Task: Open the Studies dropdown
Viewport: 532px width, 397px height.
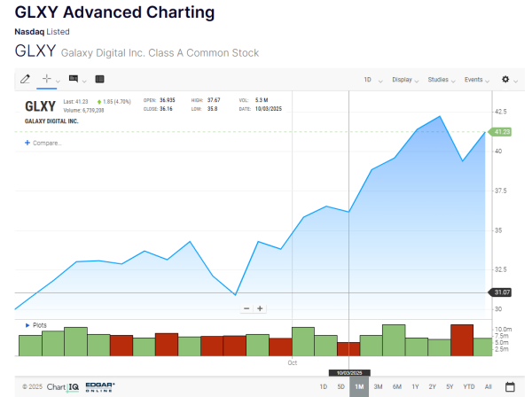Action: 441,80
